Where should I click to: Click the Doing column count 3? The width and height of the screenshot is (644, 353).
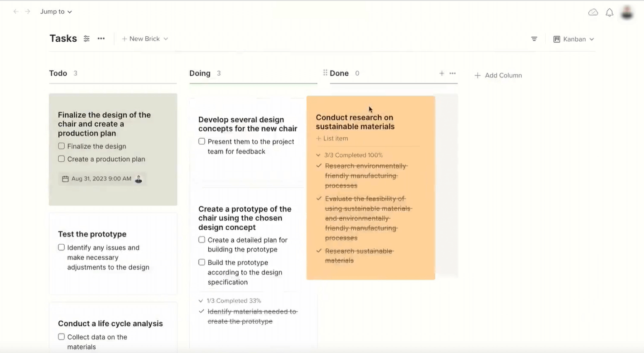point(219,73)
